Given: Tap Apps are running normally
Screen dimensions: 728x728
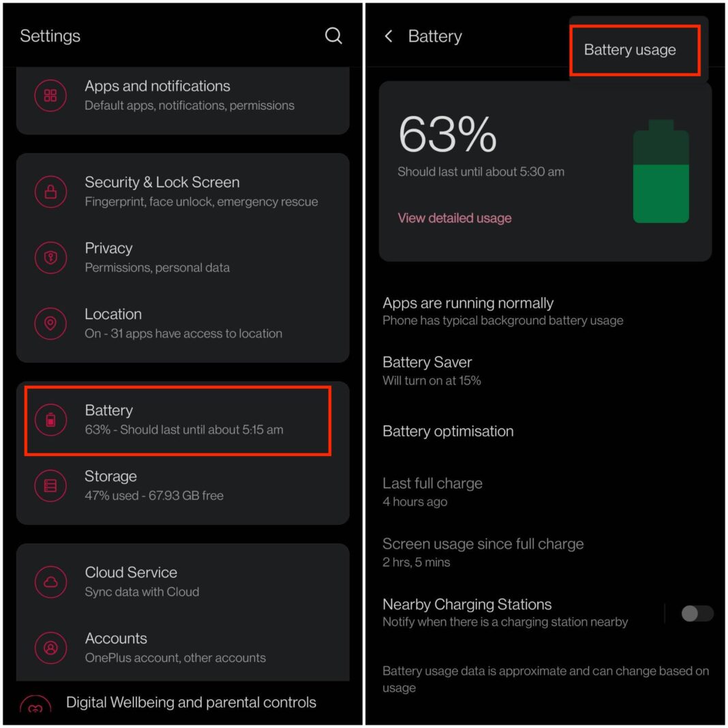Looking at the screenshot, I should tap(468, 303).
